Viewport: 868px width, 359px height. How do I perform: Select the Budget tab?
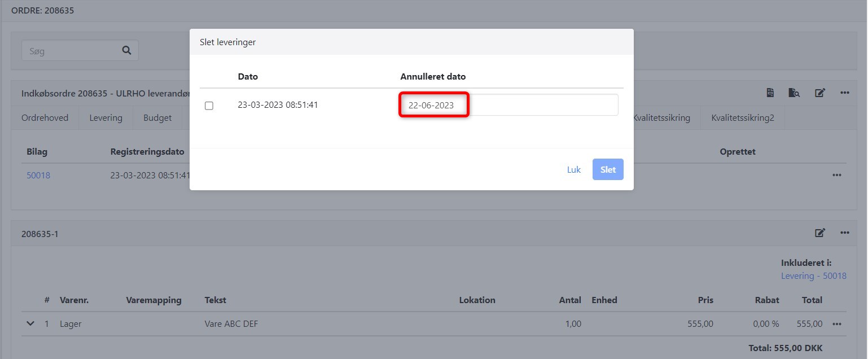(x=157, y=118)
